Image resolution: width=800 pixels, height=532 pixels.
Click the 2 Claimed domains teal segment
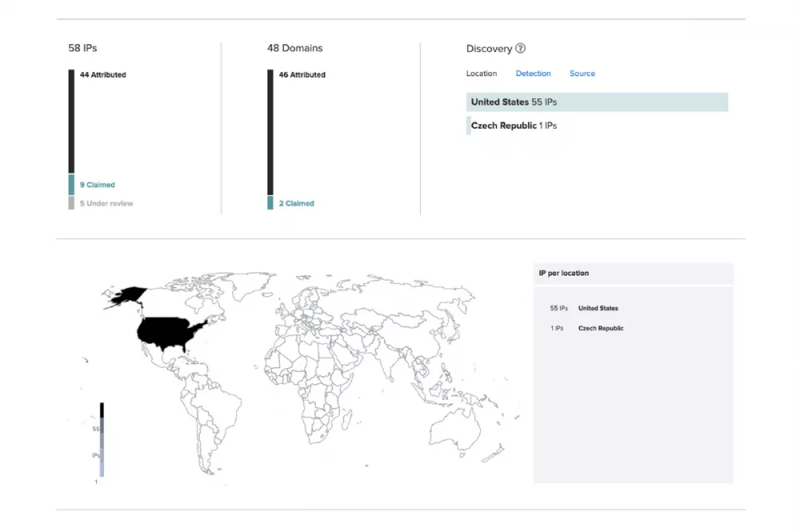tap(270, 203)
